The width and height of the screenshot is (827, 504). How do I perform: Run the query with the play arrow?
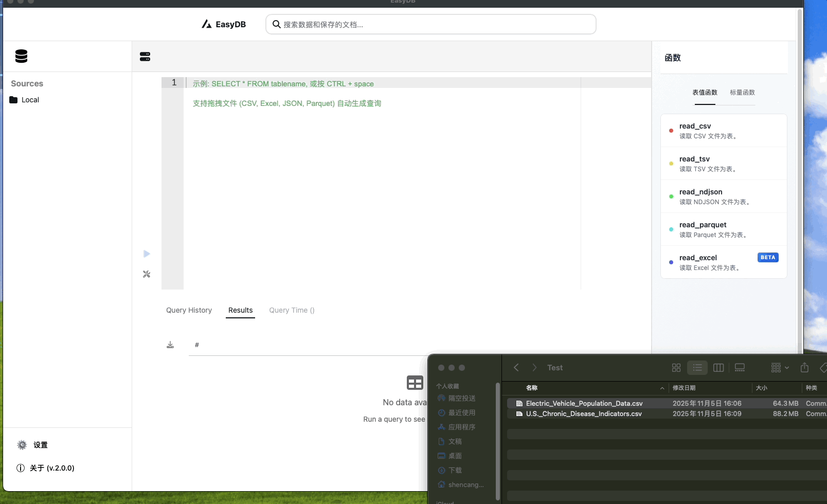(x=146, y=254)
